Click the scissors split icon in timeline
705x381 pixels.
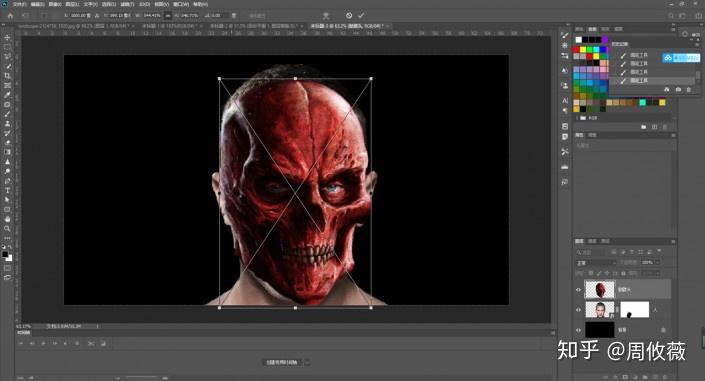91,344
